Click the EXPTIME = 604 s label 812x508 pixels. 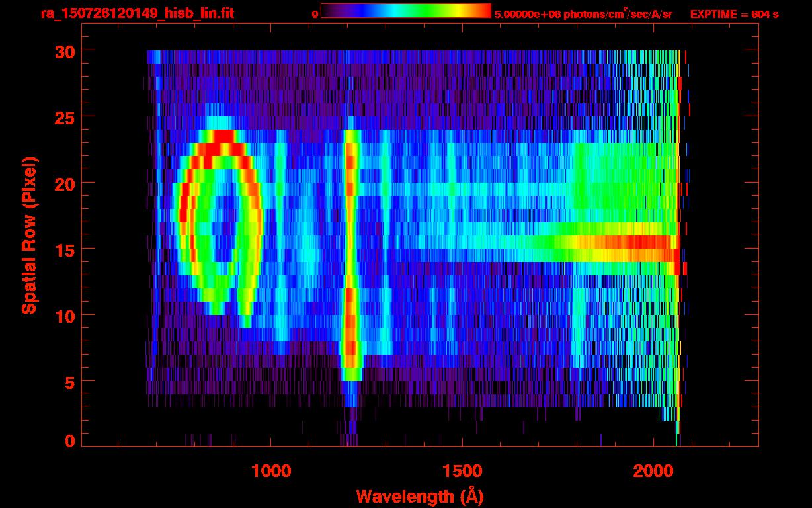(734, 14)
